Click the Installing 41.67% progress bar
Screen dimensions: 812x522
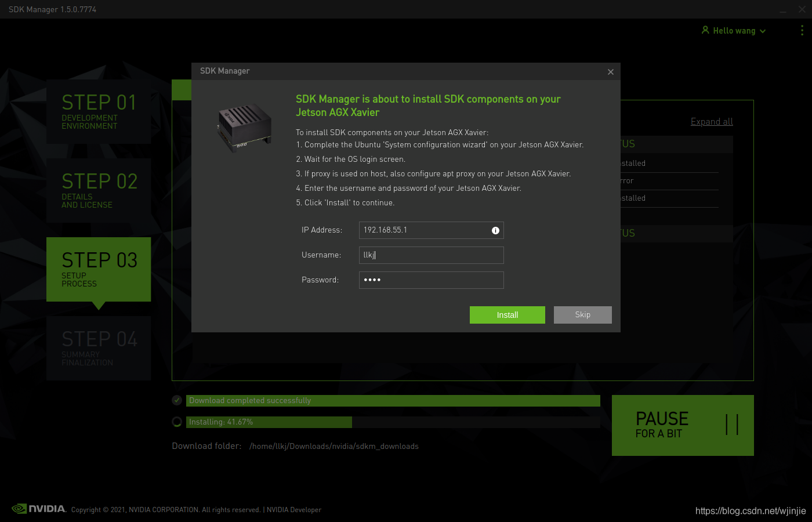393,422
